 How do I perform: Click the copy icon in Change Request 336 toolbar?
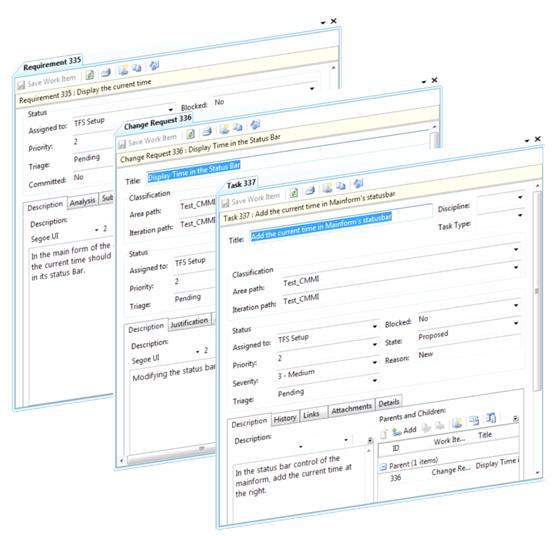click(x=237, y=127)
